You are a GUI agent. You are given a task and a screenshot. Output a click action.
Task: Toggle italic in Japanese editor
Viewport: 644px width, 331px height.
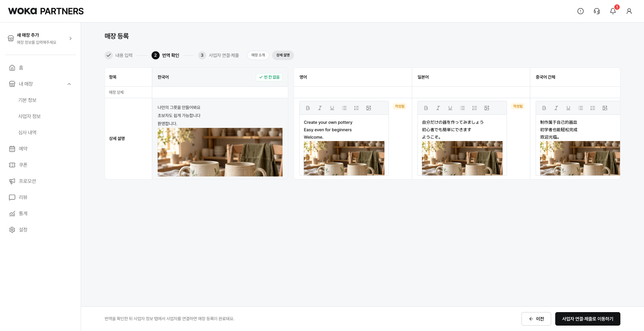point(438,108)
